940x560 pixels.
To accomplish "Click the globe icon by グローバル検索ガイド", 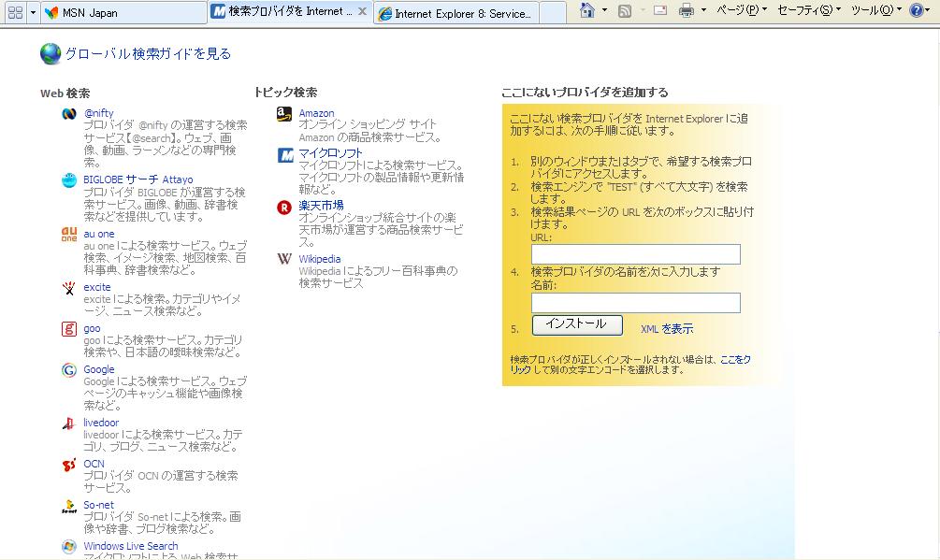I will point(51,54).
